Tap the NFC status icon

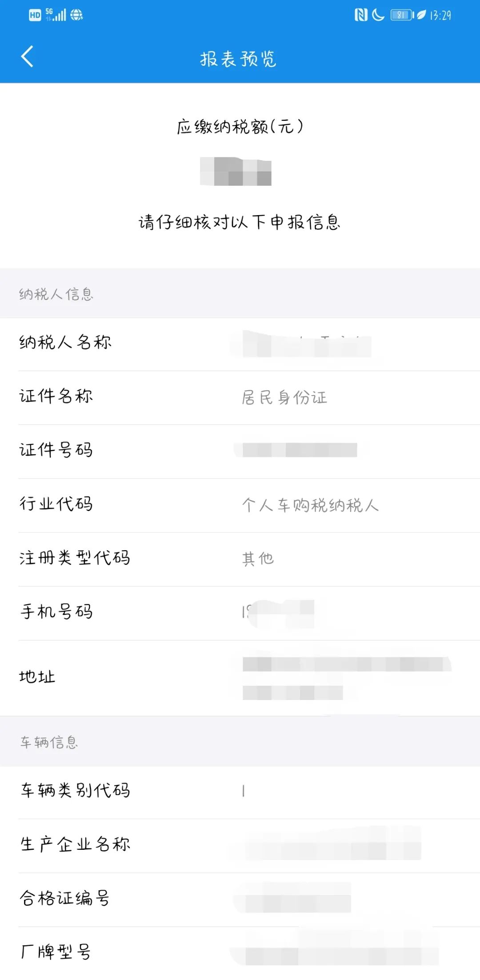tap(361, 15)
